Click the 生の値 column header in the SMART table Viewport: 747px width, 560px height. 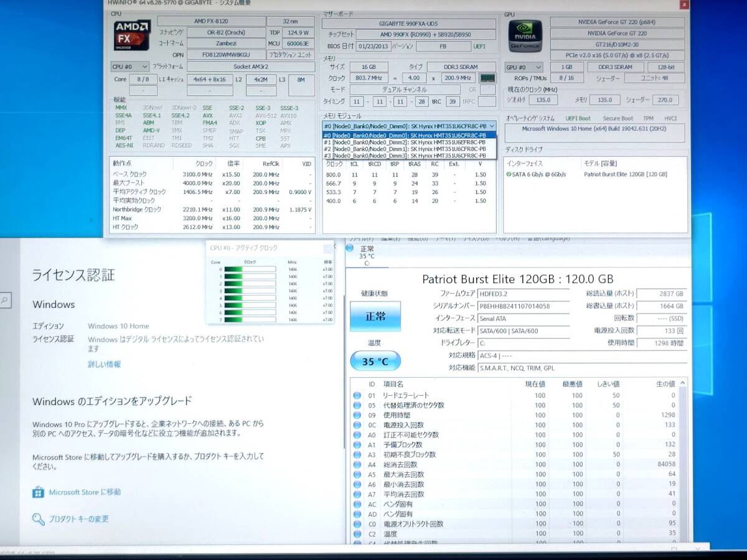coord(665,384)
